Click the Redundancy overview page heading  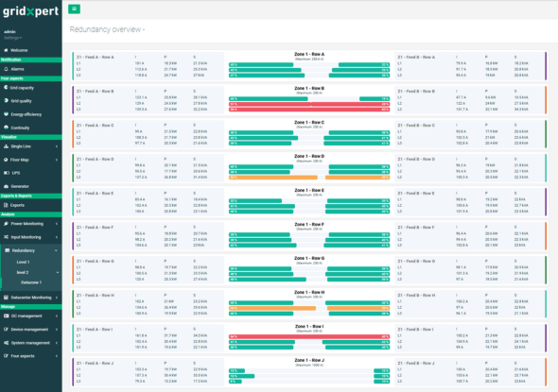point(107,29)
